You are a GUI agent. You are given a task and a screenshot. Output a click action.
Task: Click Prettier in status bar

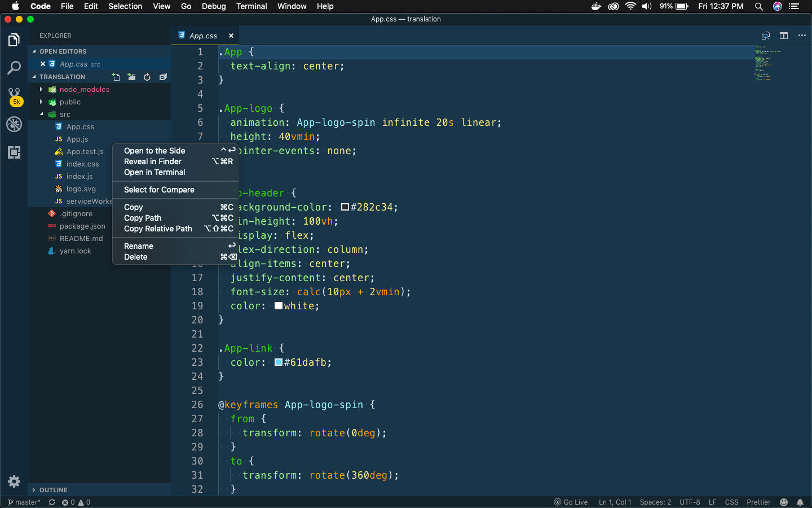point(758,502)
